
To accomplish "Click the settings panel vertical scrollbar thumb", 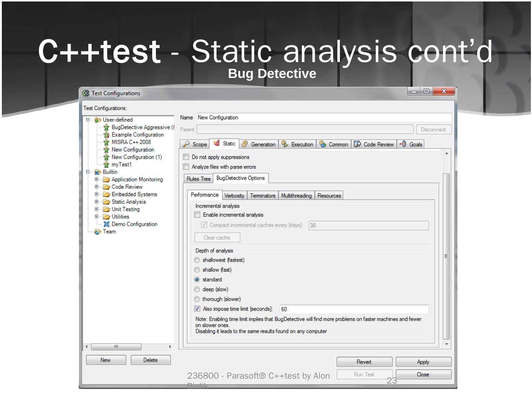I will click(x=446, y=256).
